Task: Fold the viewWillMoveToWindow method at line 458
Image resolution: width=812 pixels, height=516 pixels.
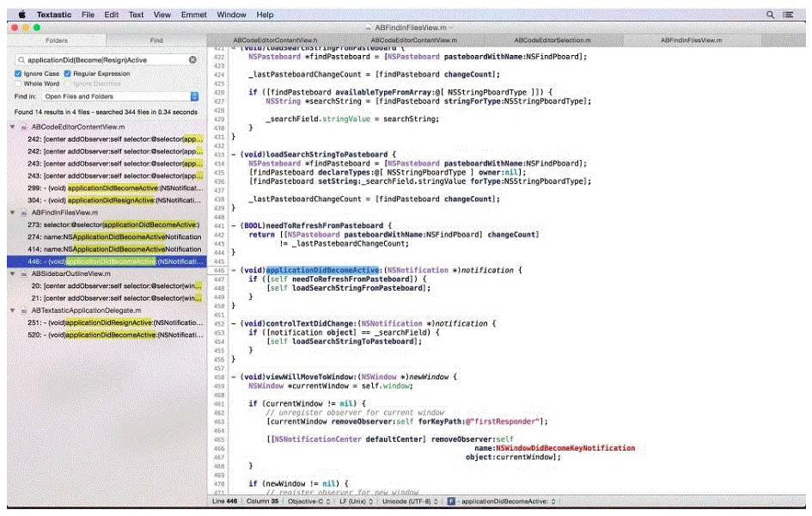Action: [x=234, y=377]
